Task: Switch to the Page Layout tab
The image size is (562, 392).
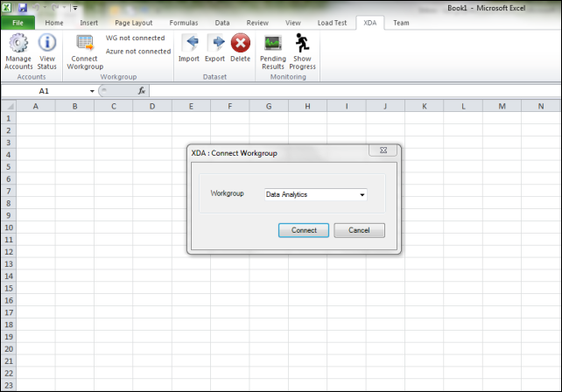Action: click(134, 23)
